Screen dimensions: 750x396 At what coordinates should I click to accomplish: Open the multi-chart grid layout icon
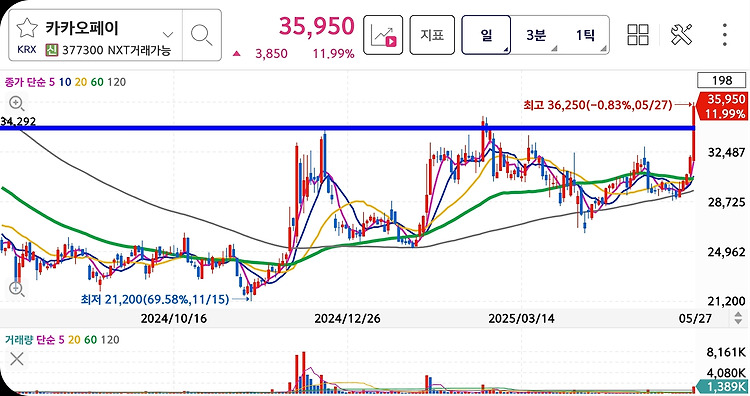click(638, 34)
